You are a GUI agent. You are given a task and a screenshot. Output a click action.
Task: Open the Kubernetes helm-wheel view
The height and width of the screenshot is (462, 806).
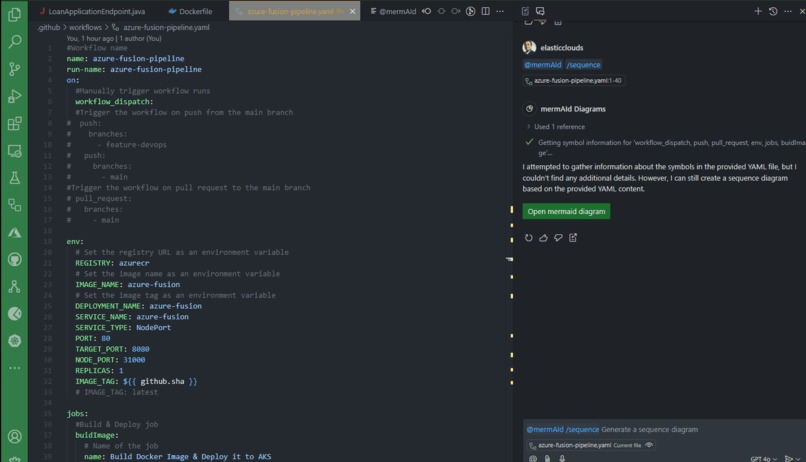[x=14, y=341]
